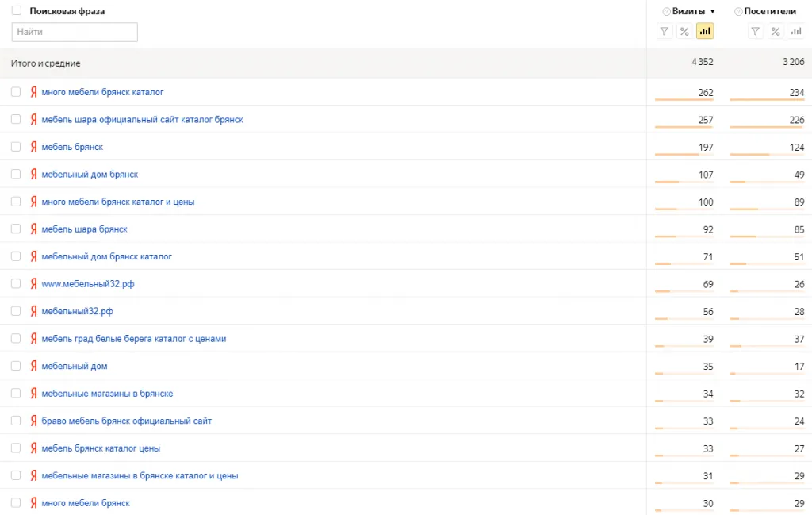
Task: Click the Yandex icon beside 'www.мебельный32.рф'
Action: 33,284
